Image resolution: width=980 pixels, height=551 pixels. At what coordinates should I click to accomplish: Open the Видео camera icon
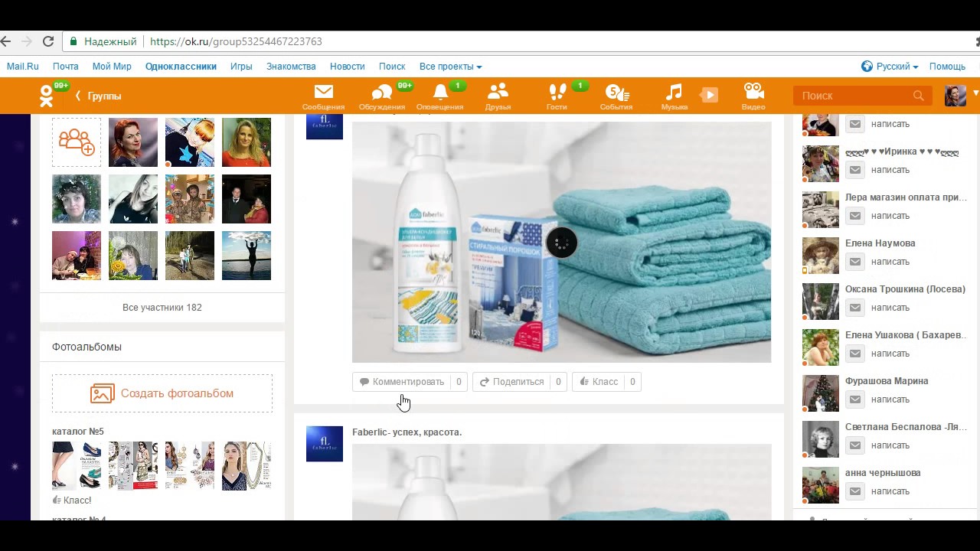(753, 93)
